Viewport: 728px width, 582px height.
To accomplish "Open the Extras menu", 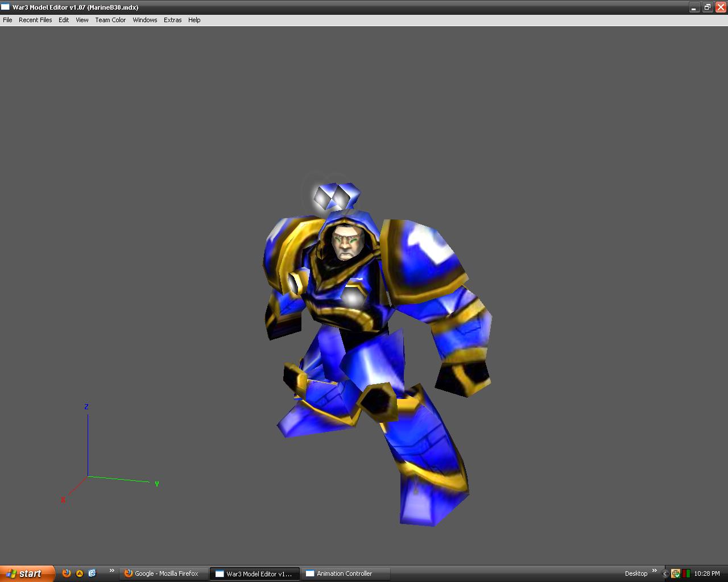I will (x=173, y=20).
